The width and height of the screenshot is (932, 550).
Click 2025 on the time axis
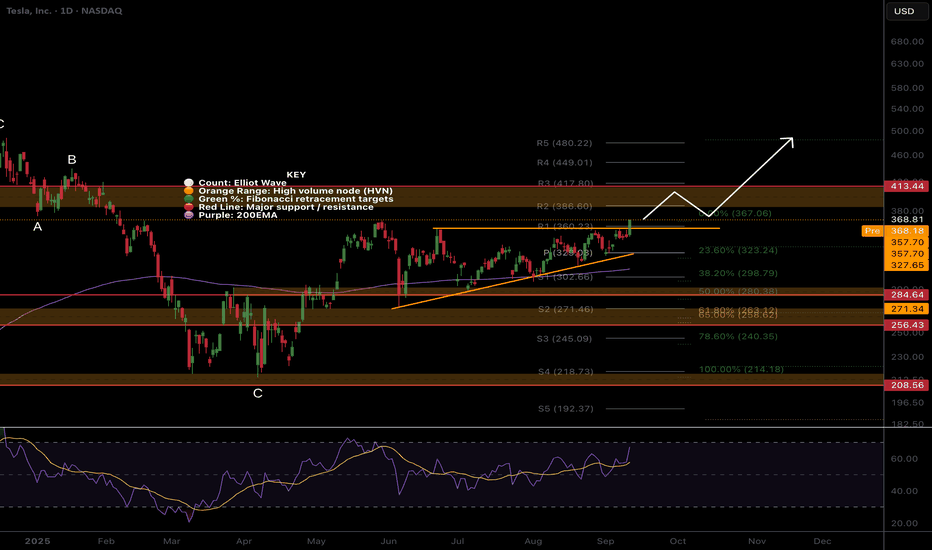(37, 541)
